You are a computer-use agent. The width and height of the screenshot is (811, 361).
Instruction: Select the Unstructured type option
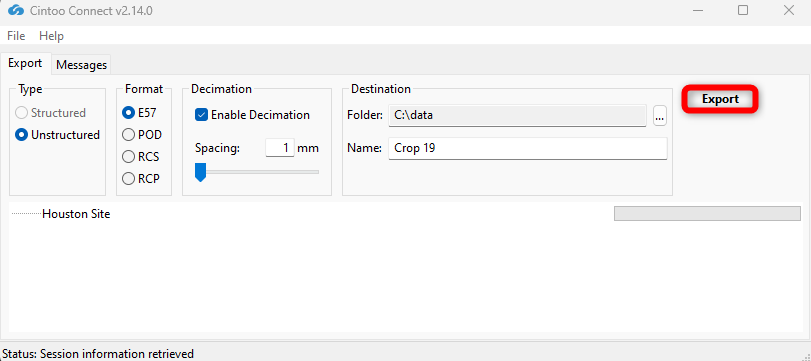click(x=57, y=134)
